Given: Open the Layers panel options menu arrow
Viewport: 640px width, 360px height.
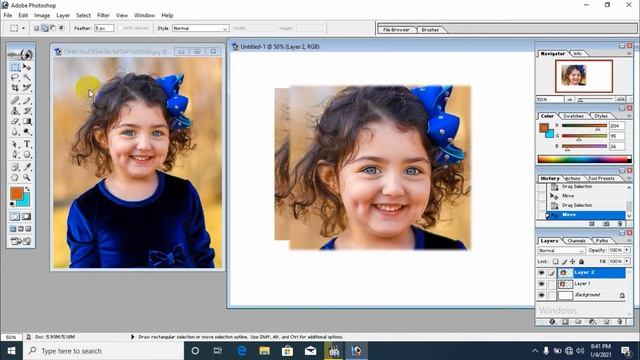Looking at the screenshot, I should click(629, 241).
